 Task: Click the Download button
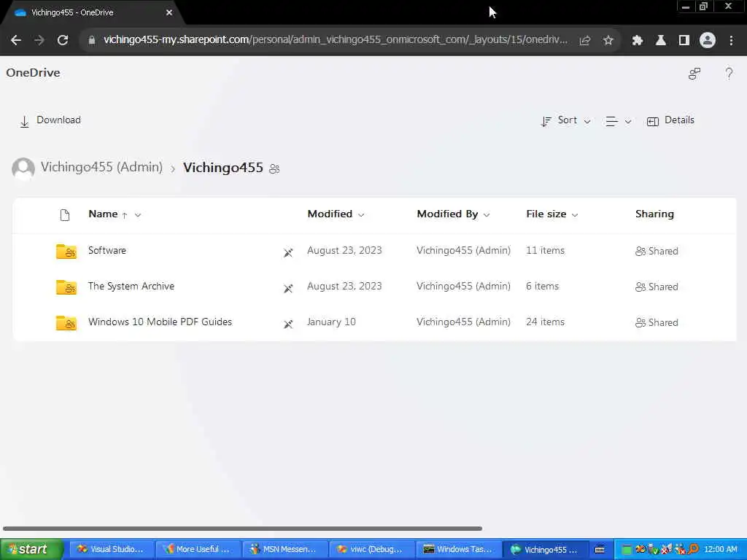pos(50,120)
